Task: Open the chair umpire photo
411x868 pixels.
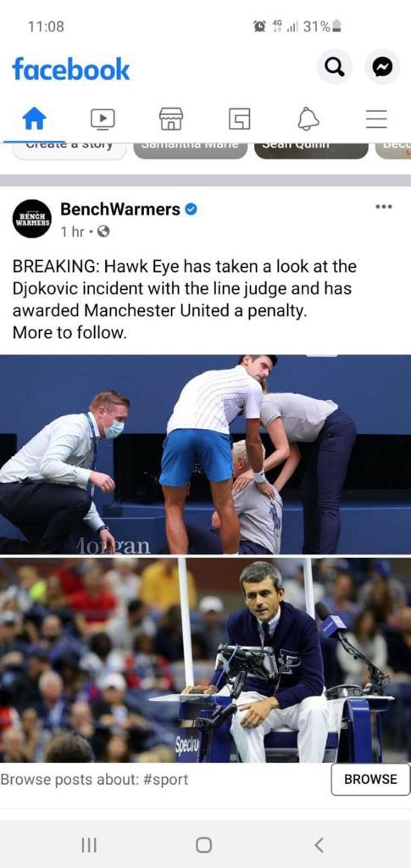Action: click(x=205, y=659)
